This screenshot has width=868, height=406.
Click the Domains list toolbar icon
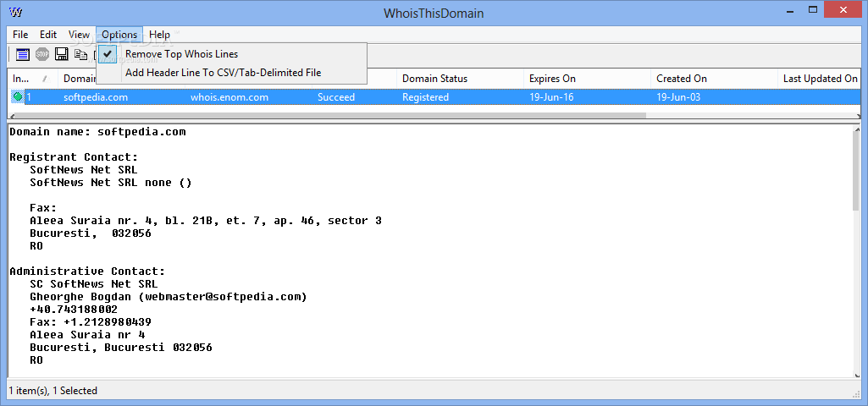[23, 54]
